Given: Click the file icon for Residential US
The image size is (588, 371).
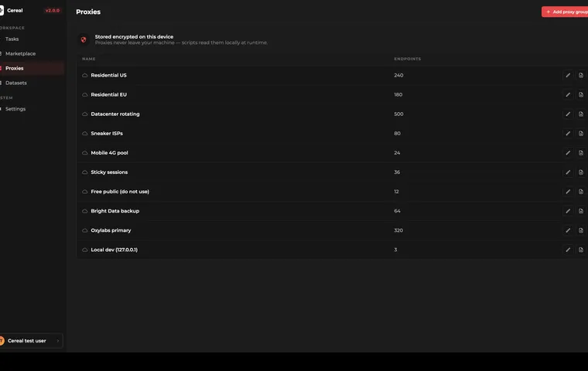Looking at the screenshot, I should [x=581, y=75].
